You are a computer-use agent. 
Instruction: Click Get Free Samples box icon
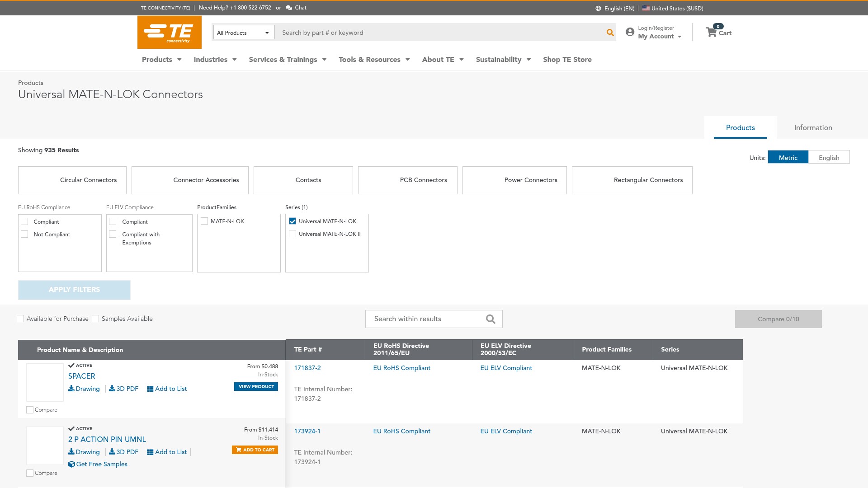click(71, 464)
